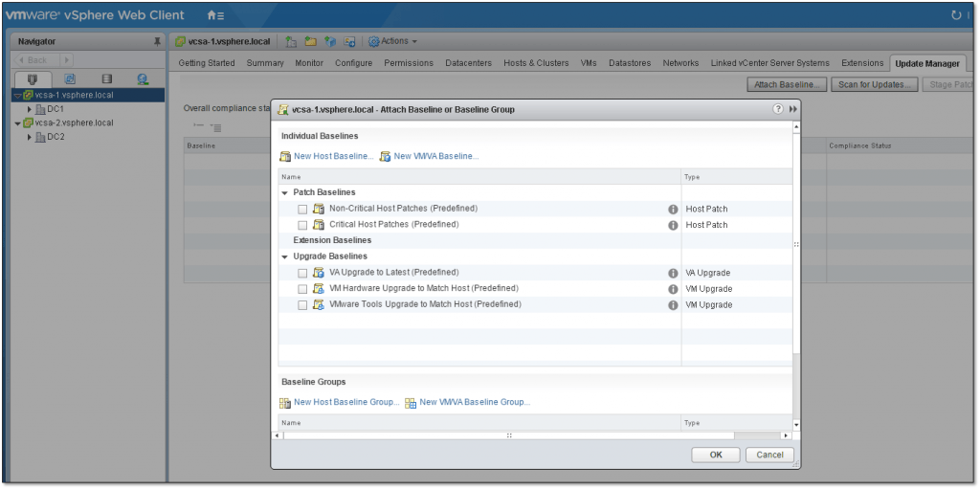
Task: Click the new folder toolbar icon
Action: [311, 41]
